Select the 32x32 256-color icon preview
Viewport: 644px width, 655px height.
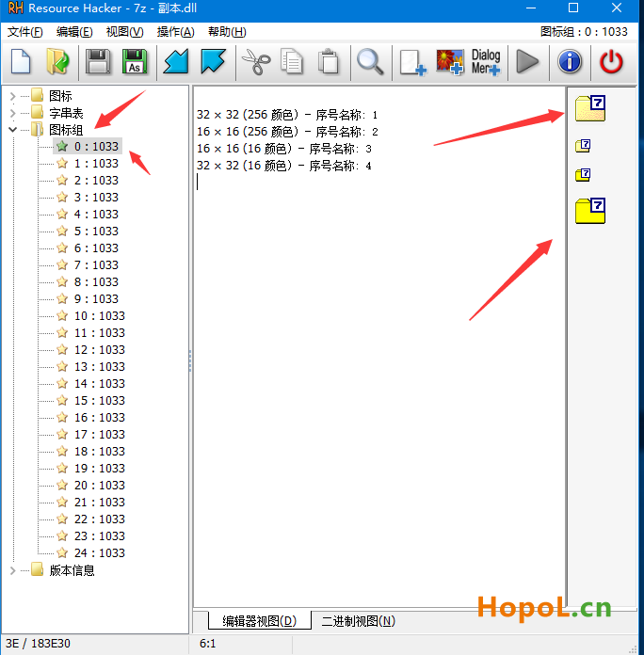coord(590,108)
